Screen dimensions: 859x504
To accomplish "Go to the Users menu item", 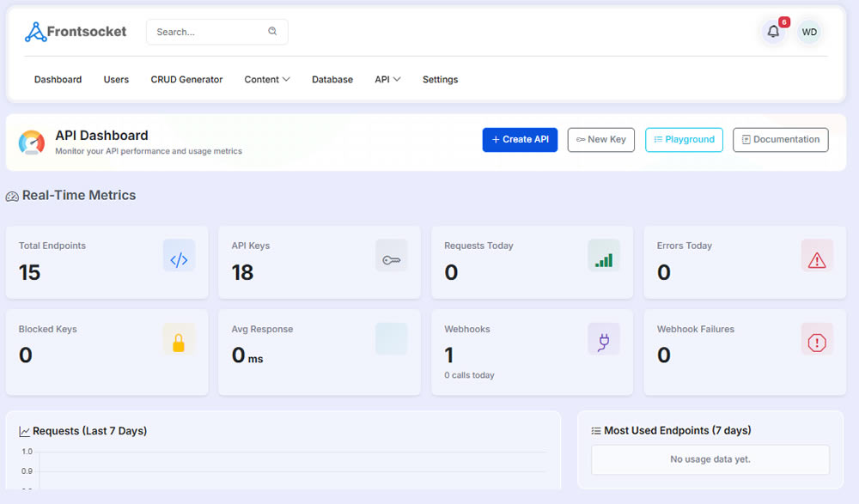I will point(116,80).
